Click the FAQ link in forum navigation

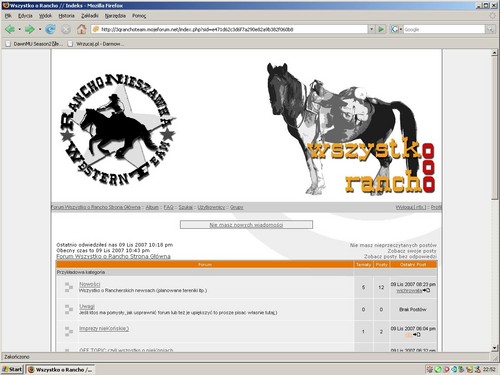169,207
